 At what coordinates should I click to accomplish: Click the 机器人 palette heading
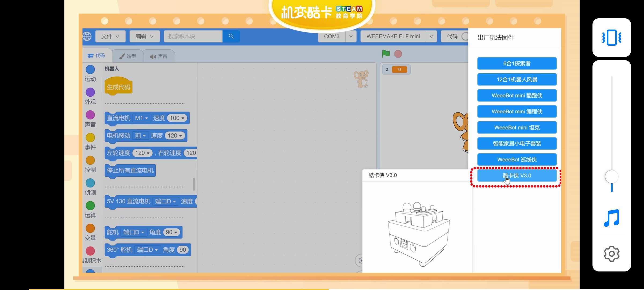click(112, 69)
